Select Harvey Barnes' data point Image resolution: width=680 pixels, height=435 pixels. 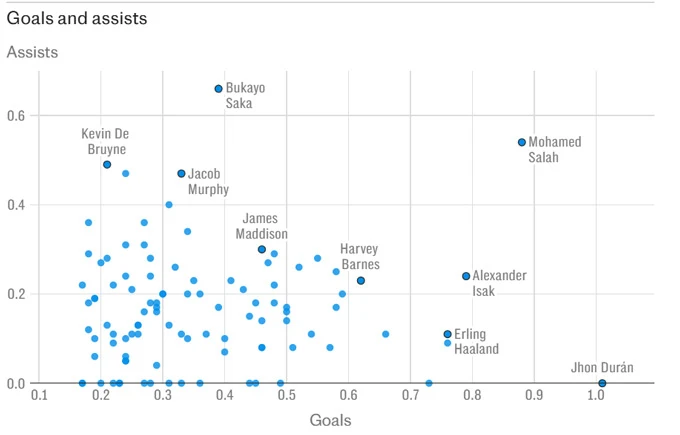[x=361, y=280]
